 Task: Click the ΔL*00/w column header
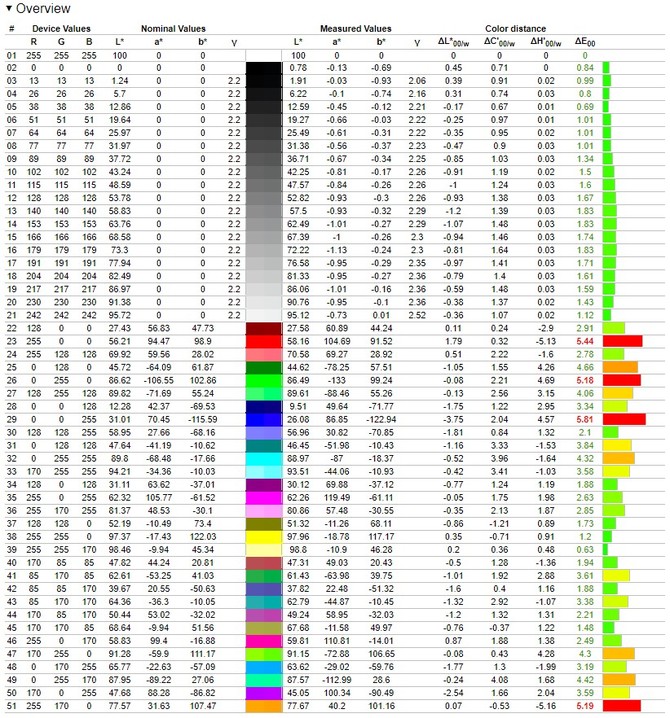pos(453,42)
